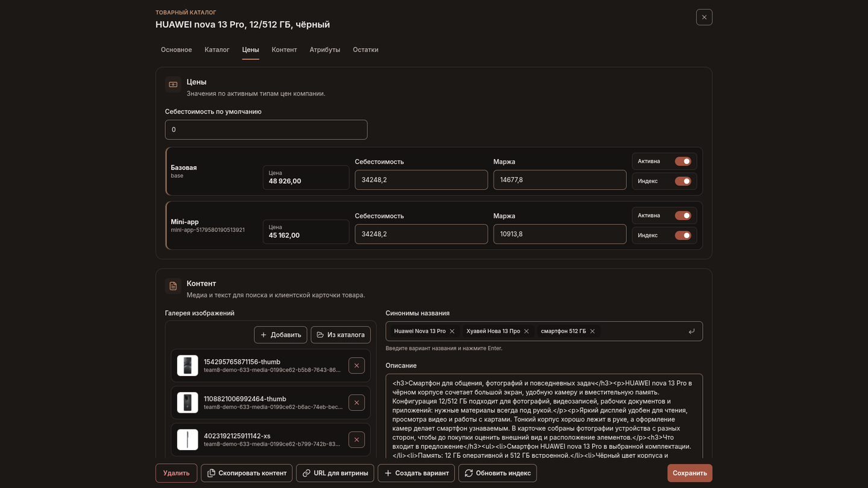Click Скопировать контент button
This screenshot has height=488, width=868.
tap(247, 473)
